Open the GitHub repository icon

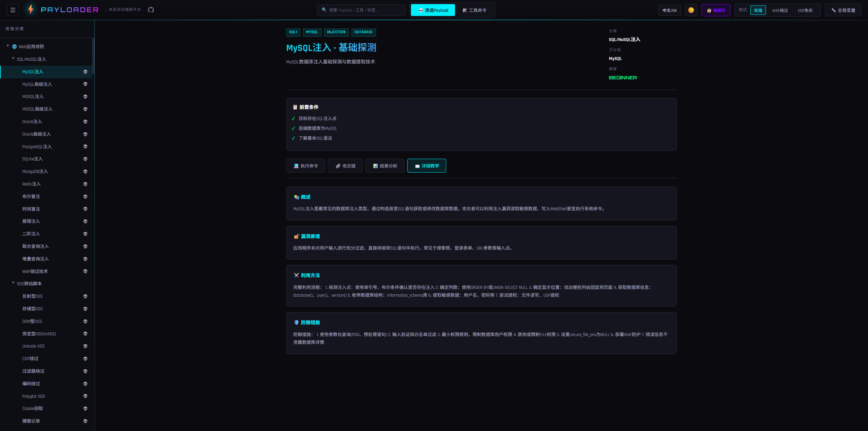(x=151, y=10)
